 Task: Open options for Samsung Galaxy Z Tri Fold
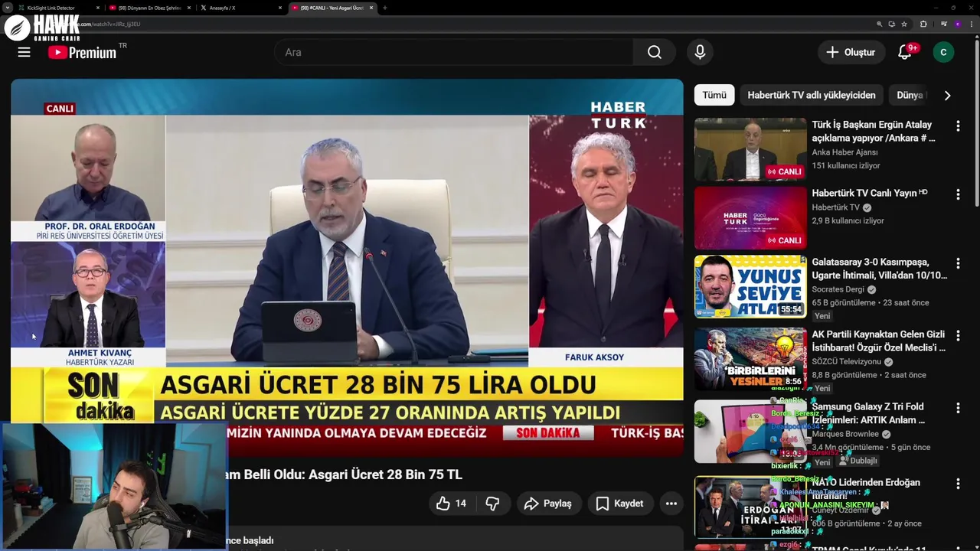pos(957,407)
